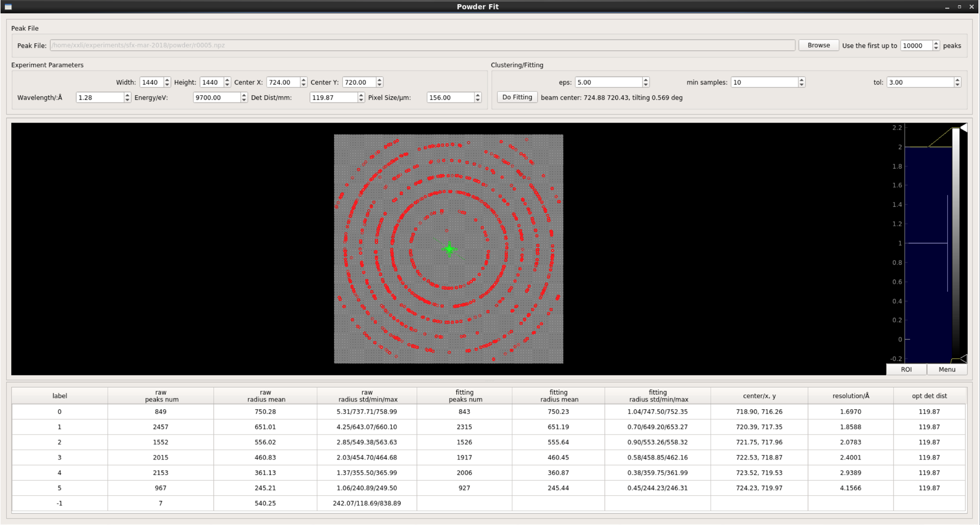Click the eps value field
The image size is (980, 525).
click(x=608, y=82)
